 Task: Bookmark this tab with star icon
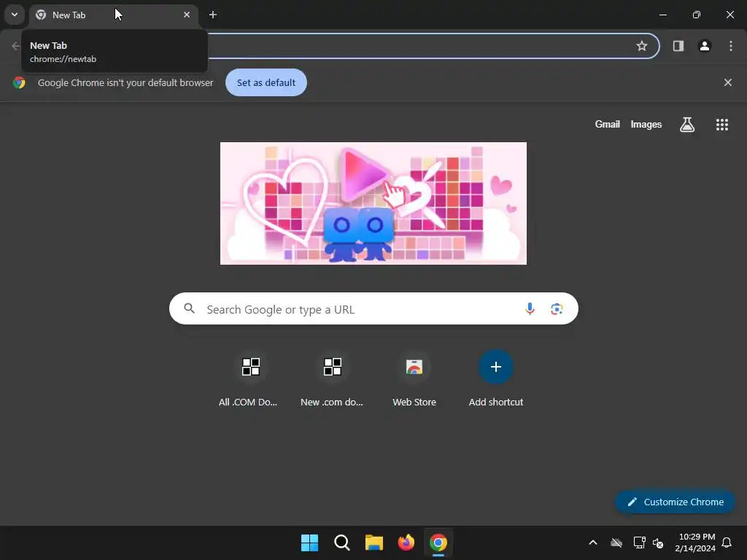point(642,46)
